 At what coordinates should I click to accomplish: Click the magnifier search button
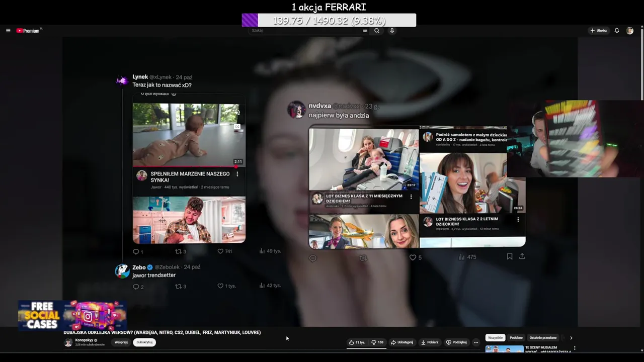coord(376,31)
